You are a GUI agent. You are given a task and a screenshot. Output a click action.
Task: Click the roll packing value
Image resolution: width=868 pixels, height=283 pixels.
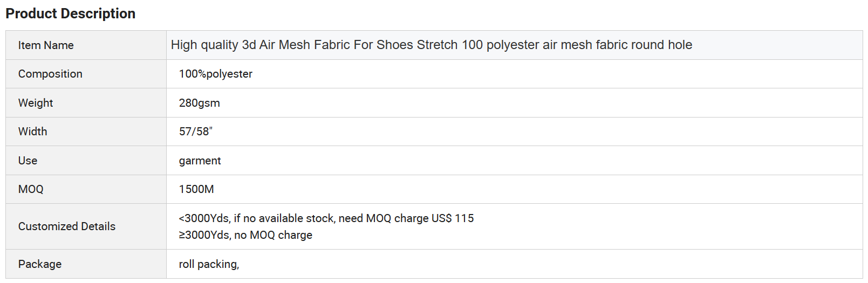click(x=209, y=264)
